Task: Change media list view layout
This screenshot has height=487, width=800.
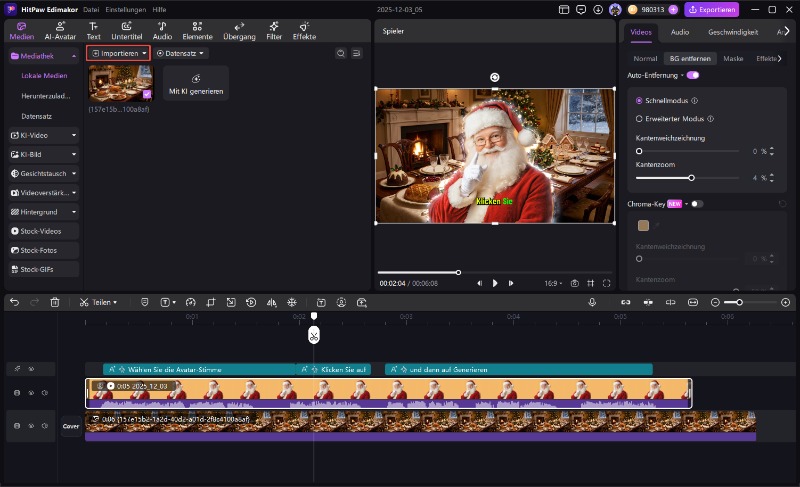Action: click(357, 53)
